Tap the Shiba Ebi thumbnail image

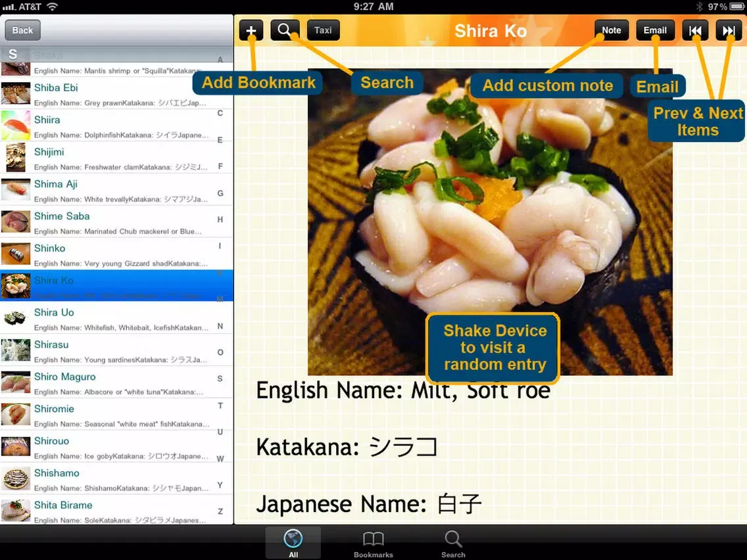16,93
